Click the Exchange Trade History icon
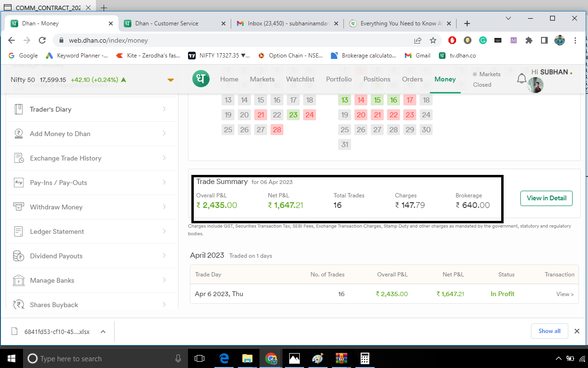 click(x=19, y=158)
